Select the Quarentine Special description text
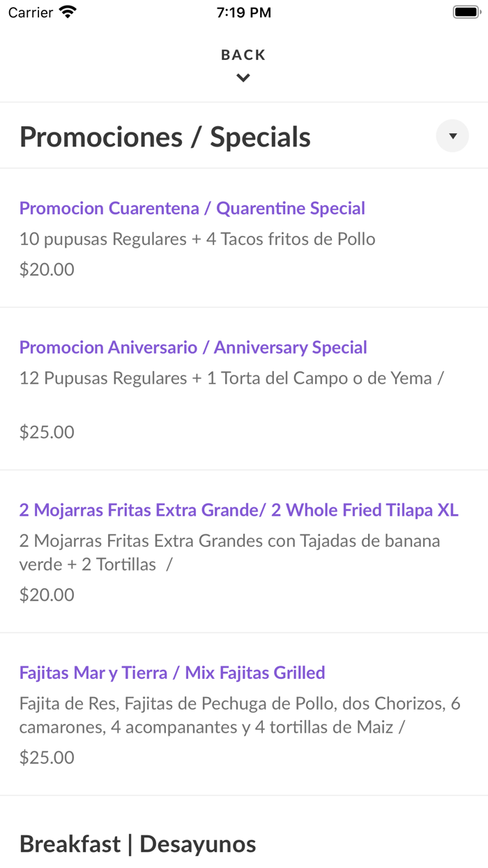 pyautogui.click(x=197, y=239)
